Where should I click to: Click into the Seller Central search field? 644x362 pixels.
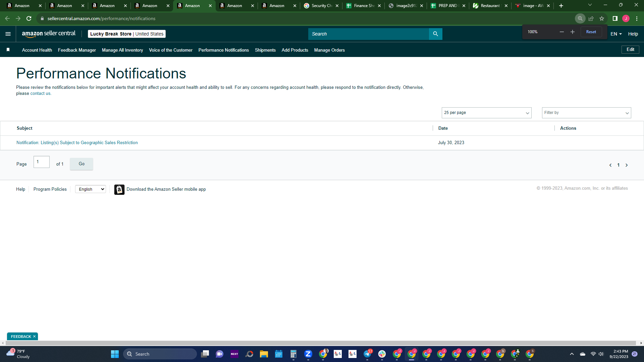point(368,34)
